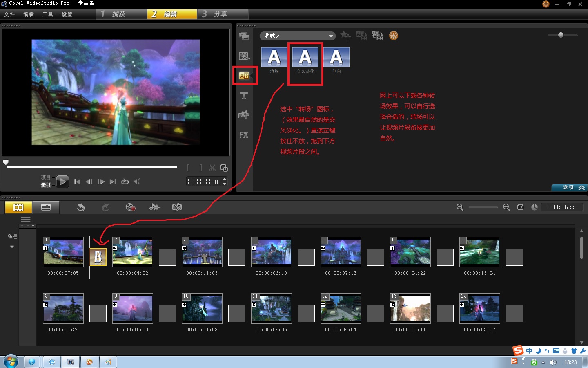Select Project playback mode label
Image resolution: width=588 pixels, height=368 pixels.
click(x=46, y=177)
